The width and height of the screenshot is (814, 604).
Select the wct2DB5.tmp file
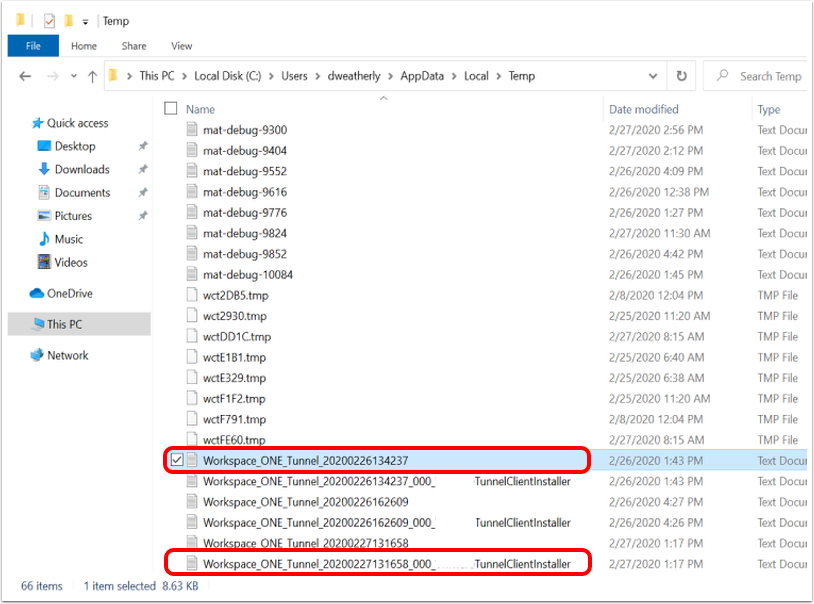tap(235, 295)
